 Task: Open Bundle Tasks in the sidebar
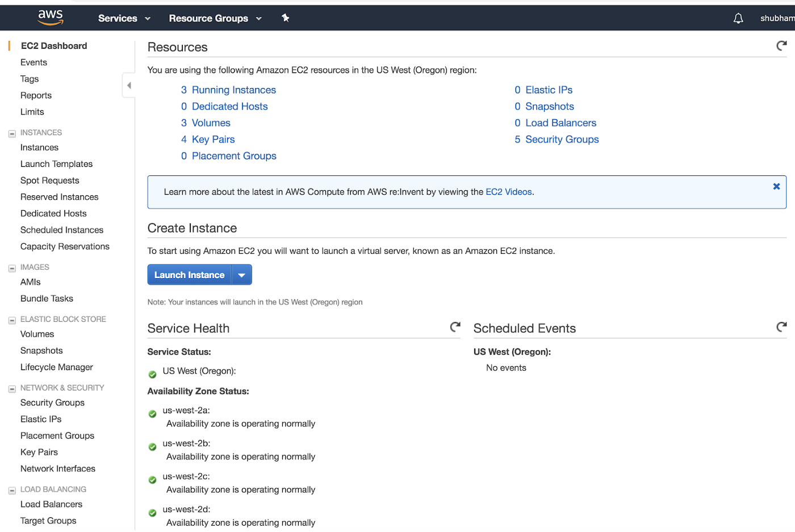[47, 299]
